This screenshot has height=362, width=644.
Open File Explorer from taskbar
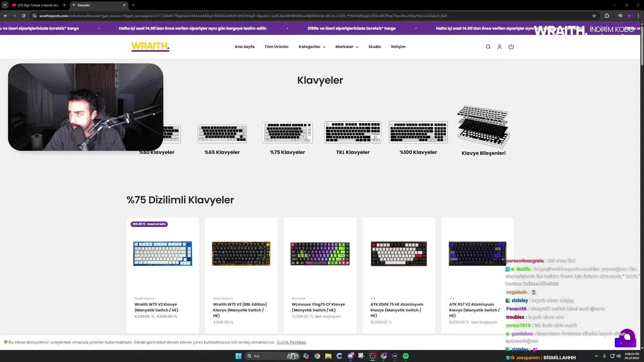(x=328, y=356)
